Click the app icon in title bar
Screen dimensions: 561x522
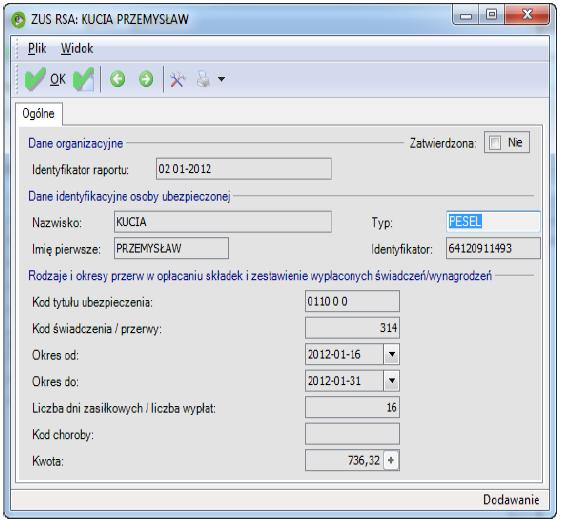coord(18,19)
